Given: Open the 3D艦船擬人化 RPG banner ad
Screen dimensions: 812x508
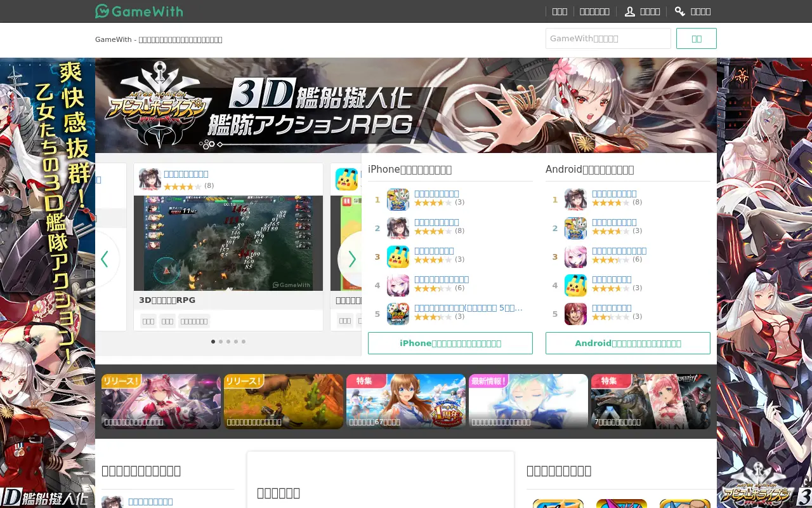Looking at the screenshot, I should point(406,105).
